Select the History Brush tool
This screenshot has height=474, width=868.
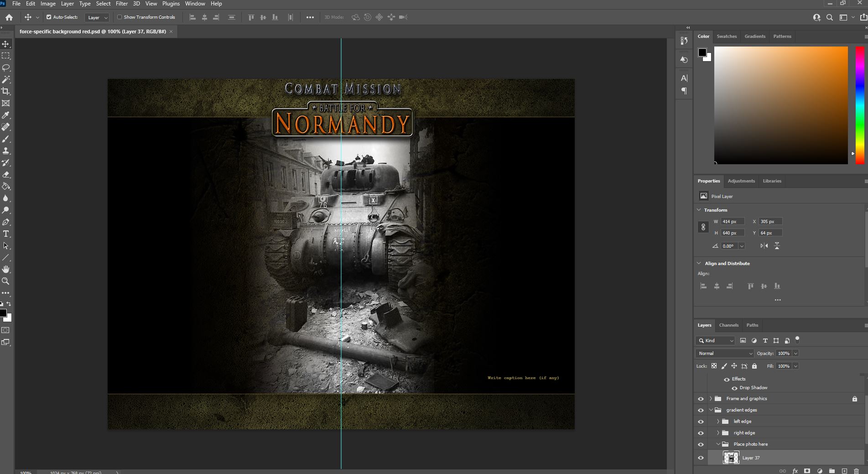tap(6, 162)
